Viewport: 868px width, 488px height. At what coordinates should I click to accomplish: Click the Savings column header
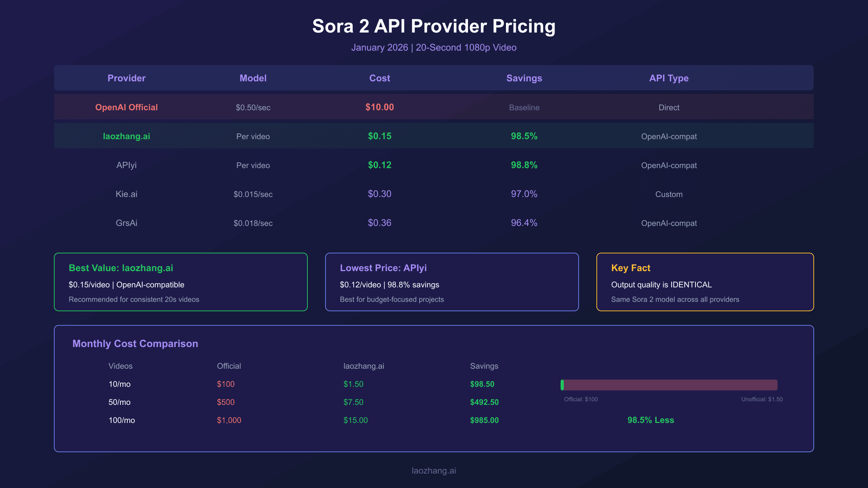point(524,78)
